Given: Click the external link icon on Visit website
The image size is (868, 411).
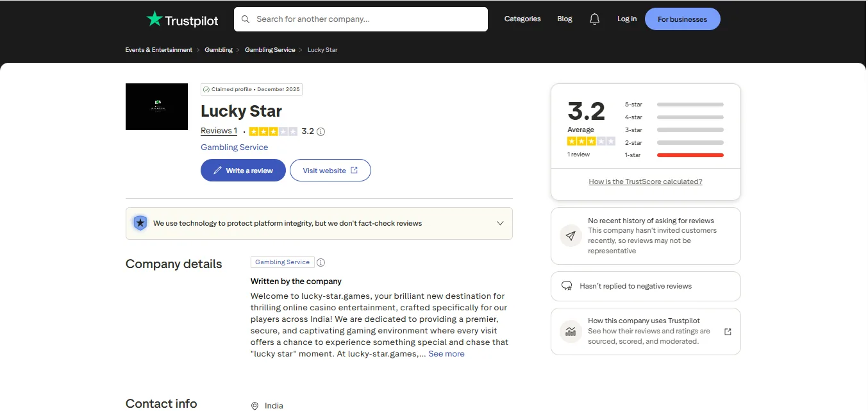Looking at the screenshot, I should click(x=355, y=171).
